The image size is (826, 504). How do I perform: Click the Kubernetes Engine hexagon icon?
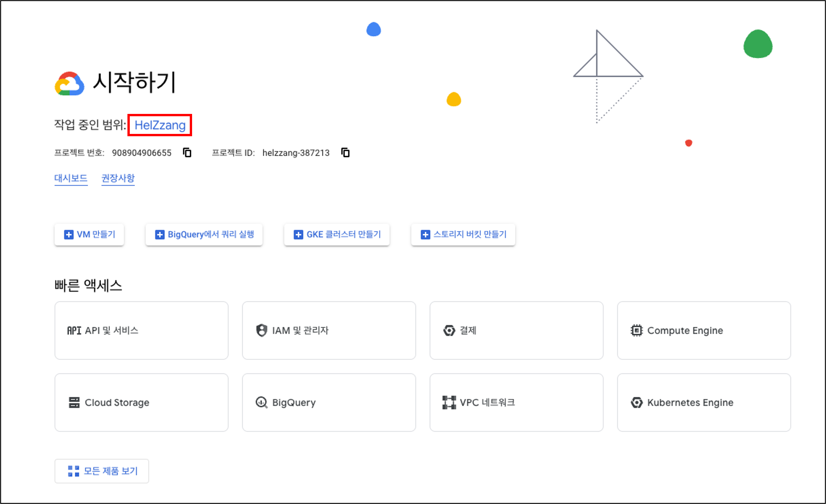[636, 403]
